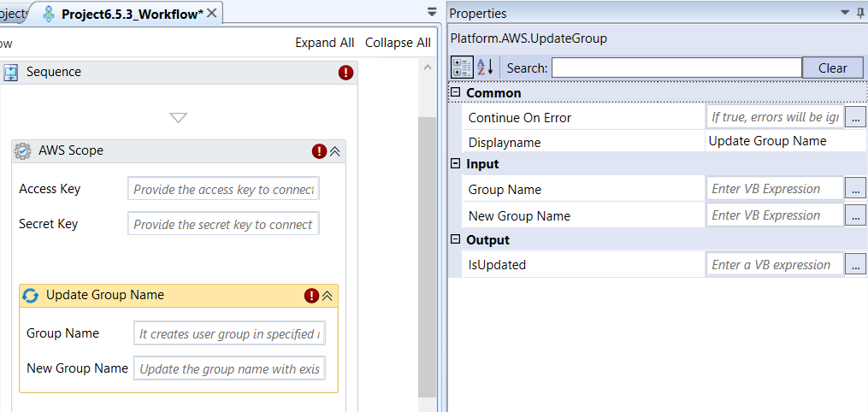This screenshot has height=412, width=868.
Task: Click the Access Key input field
Action: 224,189
